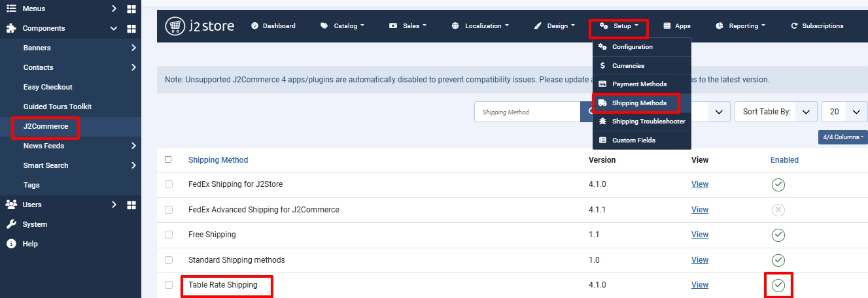Open the Reporting dropdown menu
The width and height of the screenshot is (868, 298).
coord(740,26)
